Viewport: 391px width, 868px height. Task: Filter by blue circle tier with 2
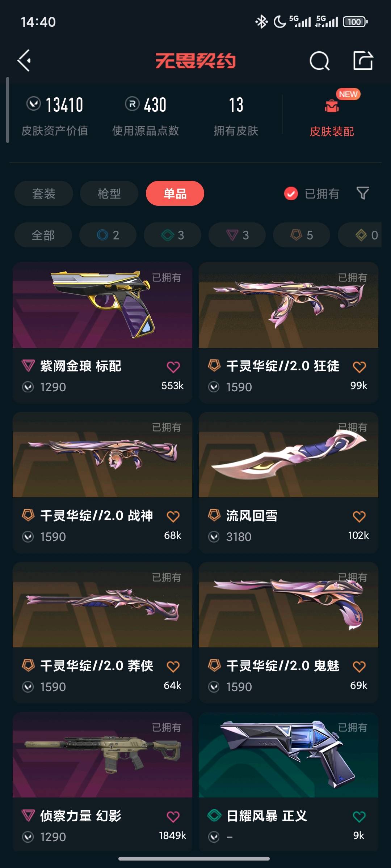pyautogui.click(x=108, y=235)
